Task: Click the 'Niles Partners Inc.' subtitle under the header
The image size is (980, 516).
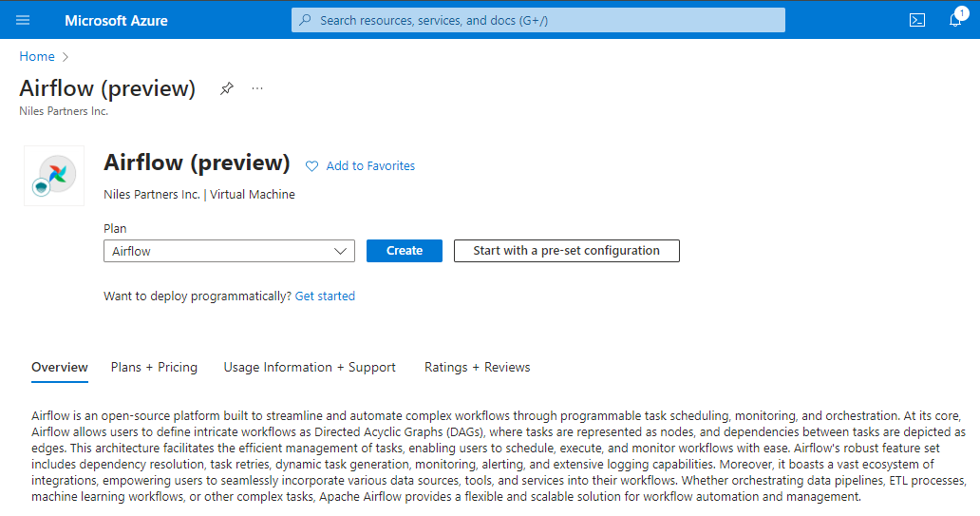Action: point(64,111)
